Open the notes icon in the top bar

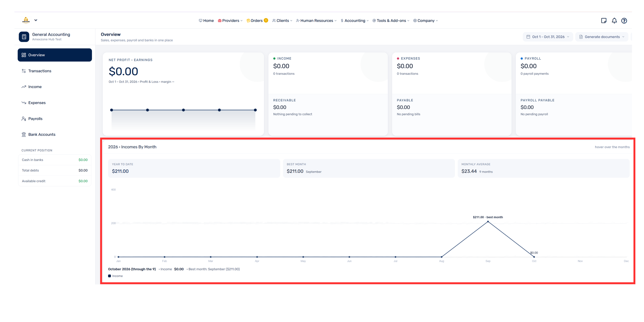click(603, 21)
